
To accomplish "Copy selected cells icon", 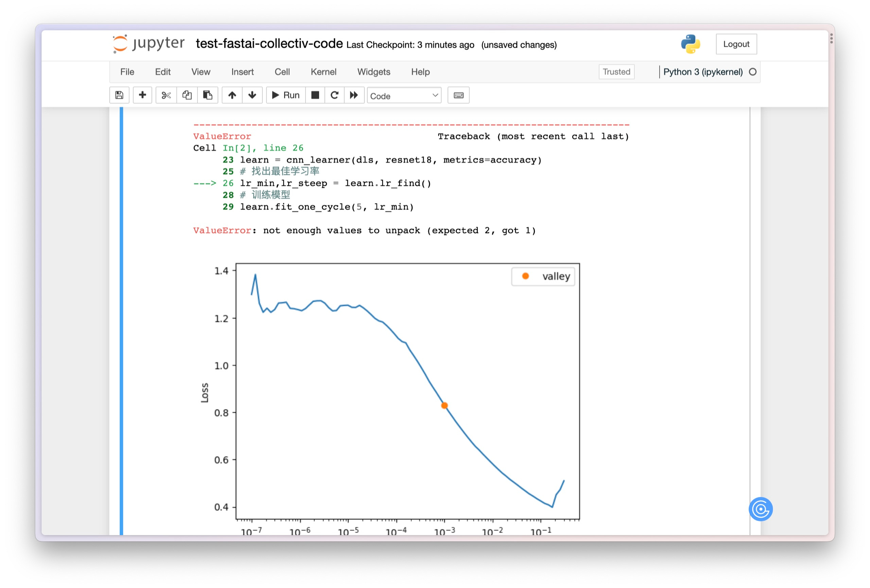I will point(187,95).
